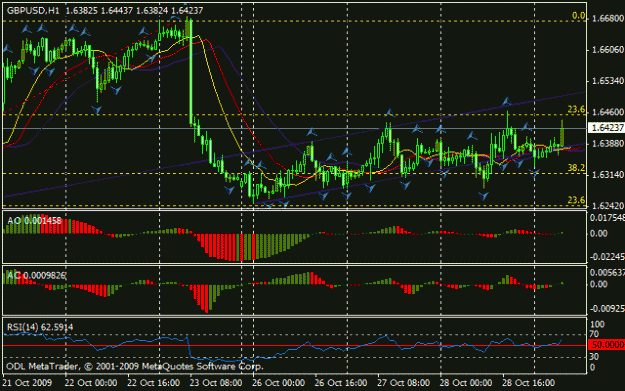This screenshot has width=625, height=391.
Task: Click the upper Fibonacci 23.6 label near 1.64600
Action: coord(576,109)
